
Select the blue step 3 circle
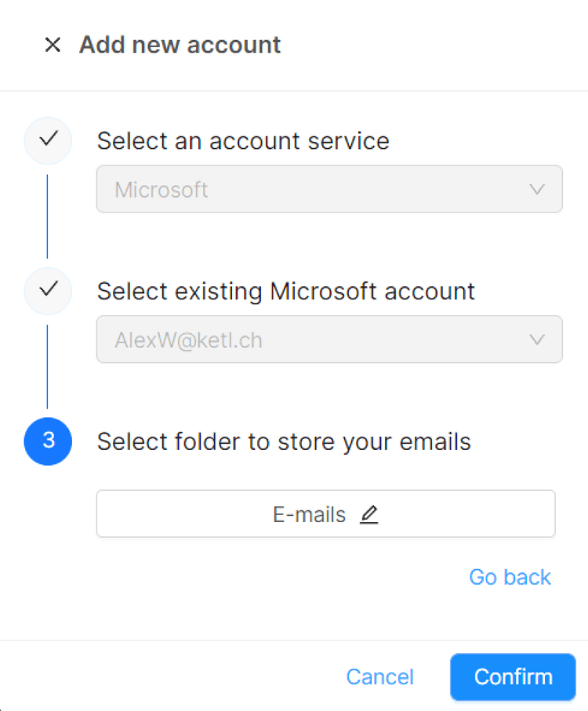tap(48, 441)
